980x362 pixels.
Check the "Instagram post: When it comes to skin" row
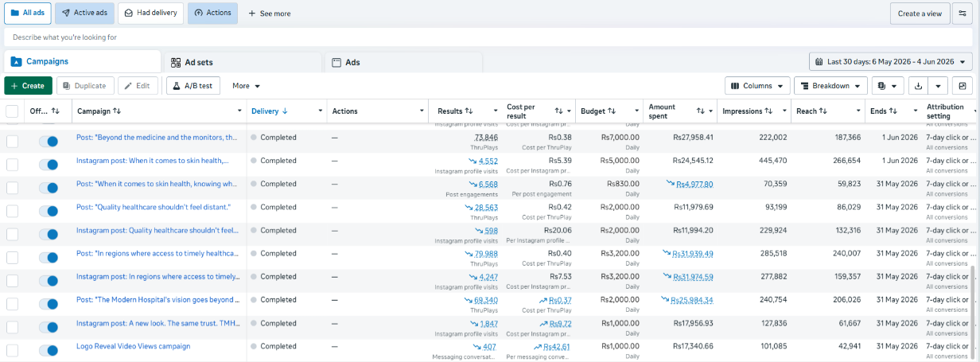click(x=12, y=165)
